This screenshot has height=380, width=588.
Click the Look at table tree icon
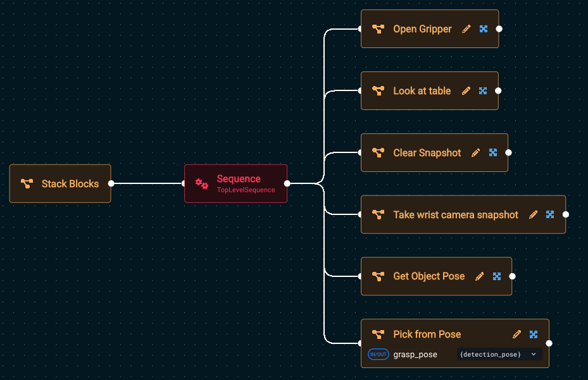(378, 90)
